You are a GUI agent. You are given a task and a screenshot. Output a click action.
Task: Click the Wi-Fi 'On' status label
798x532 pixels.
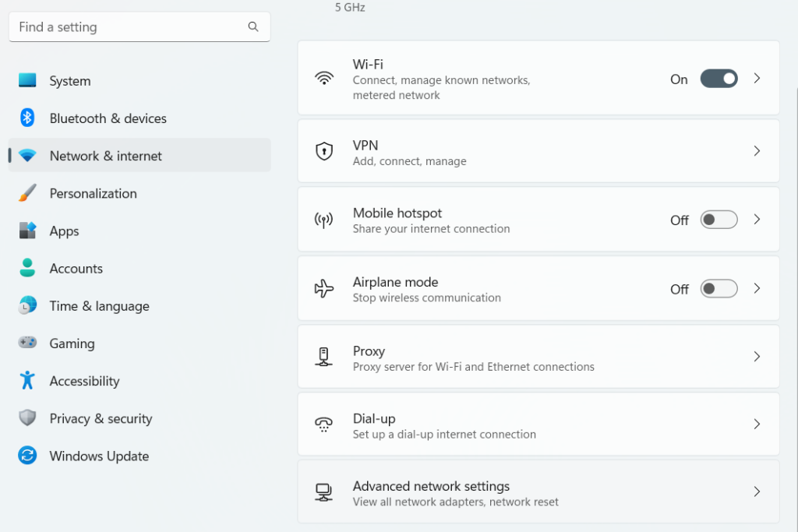(x=679, y=79)
